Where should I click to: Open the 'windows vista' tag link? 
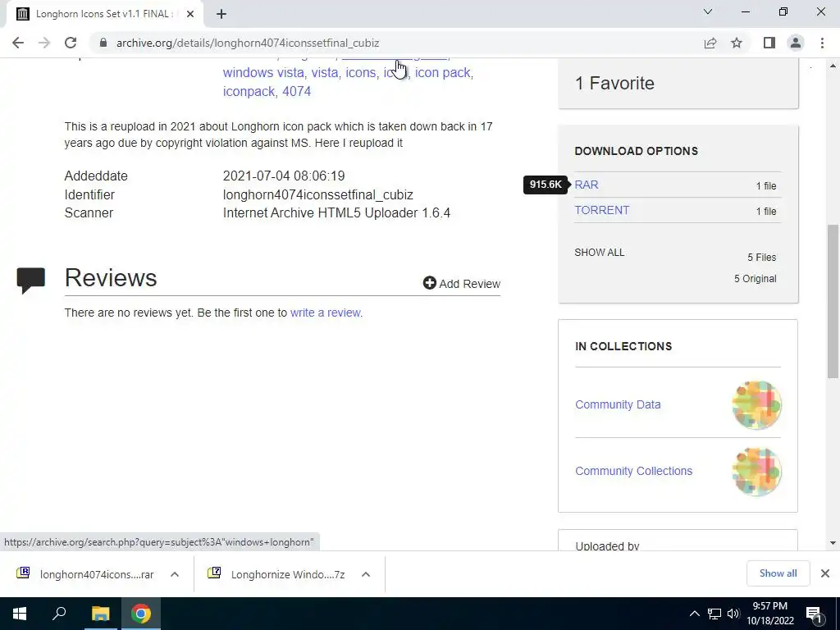coord(263,72)
